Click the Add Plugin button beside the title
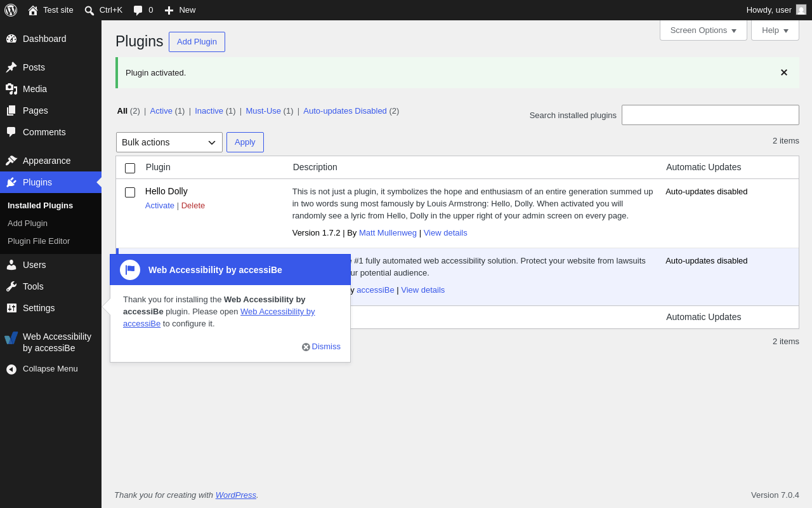Viewport: 812px width, 508px height. pos(197,42)
